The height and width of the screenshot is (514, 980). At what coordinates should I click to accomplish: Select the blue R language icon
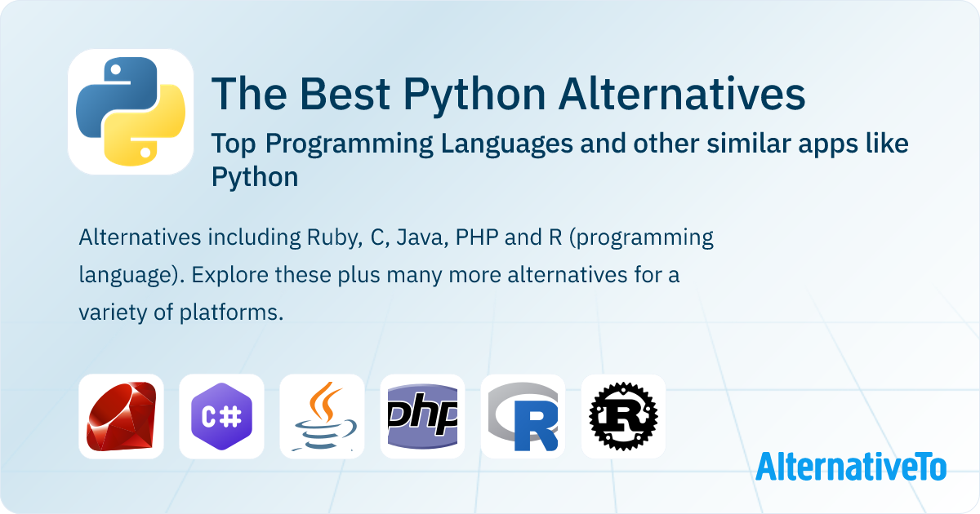(523, 416)
